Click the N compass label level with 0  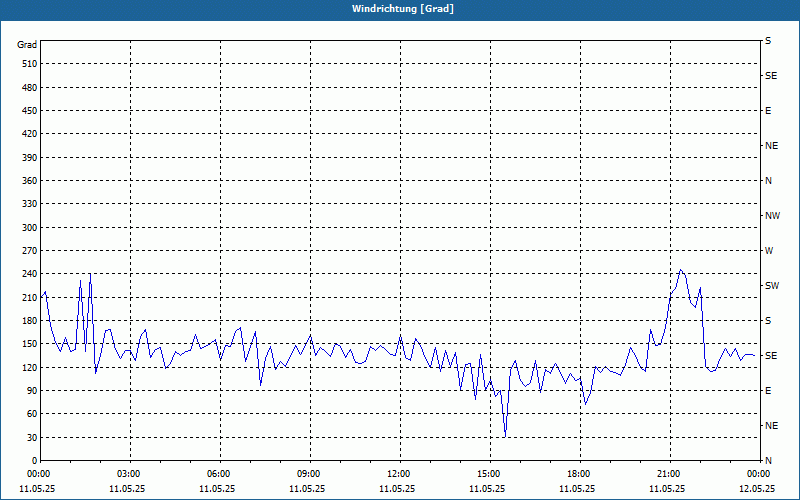[x=768, y=461]
